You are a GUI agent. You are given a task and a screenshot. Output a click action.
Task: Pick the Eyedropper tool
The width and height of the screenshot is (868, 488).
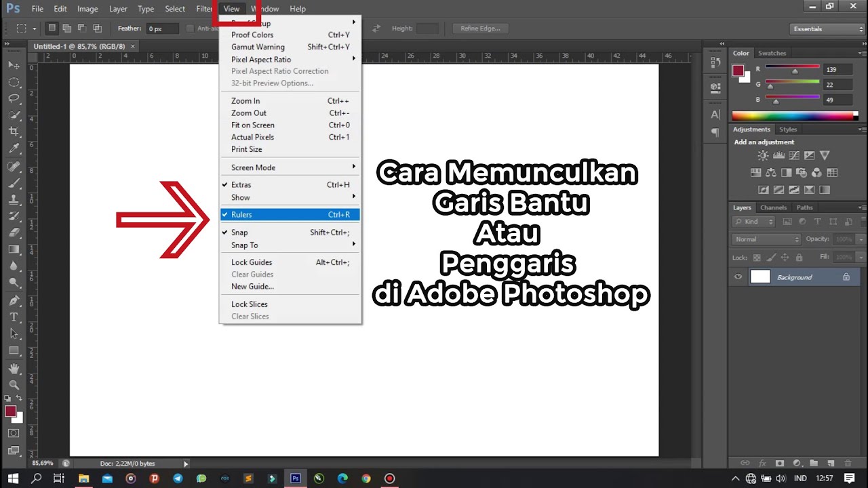tap(14, 148)
